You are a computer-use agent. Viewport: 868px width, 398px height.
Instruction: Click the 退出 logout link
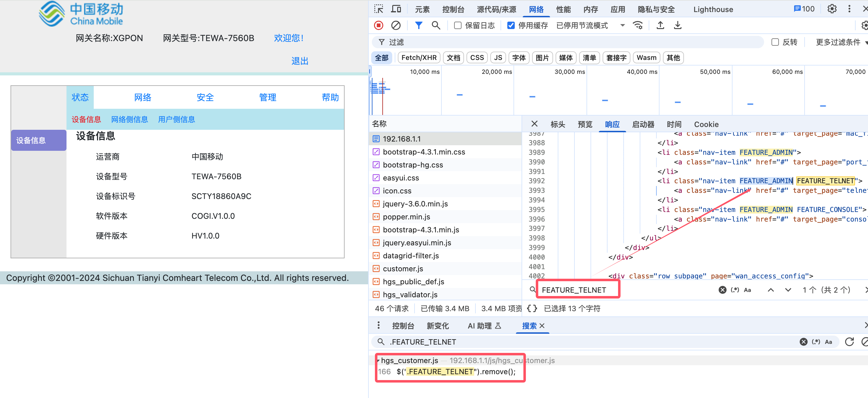pos(299,61)
